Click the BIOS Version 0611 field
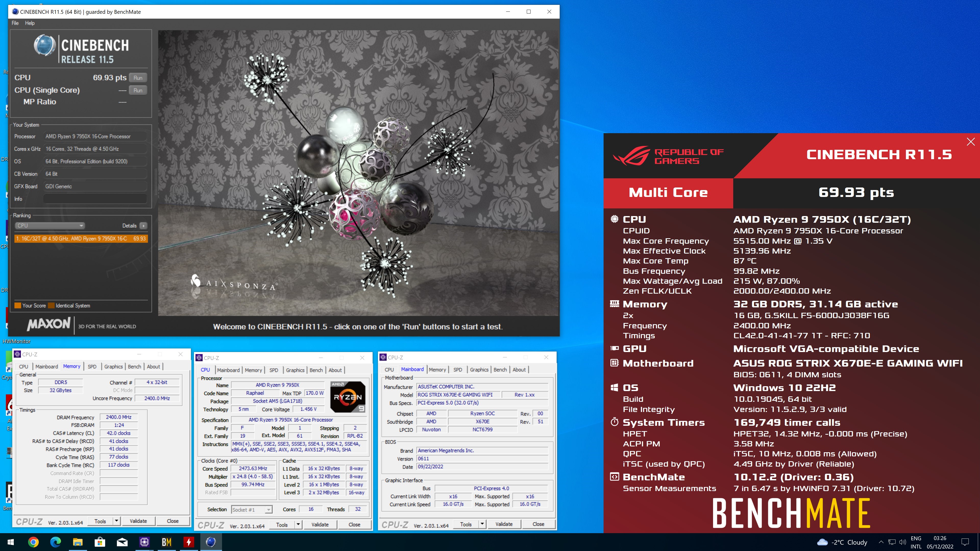The height and width of the screenshot is (551, 980). click(482, 459)
